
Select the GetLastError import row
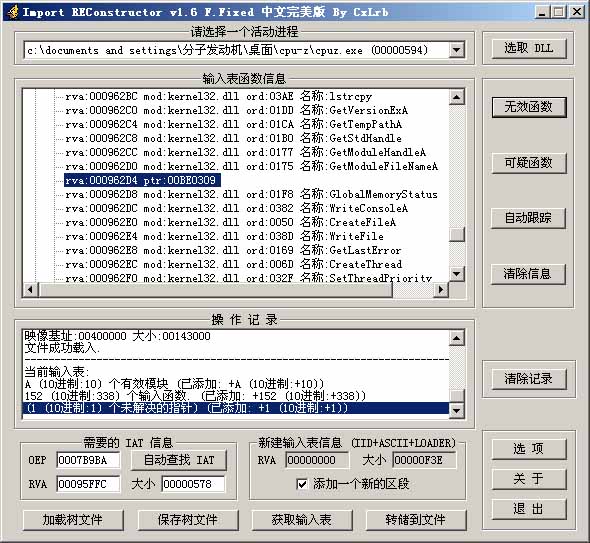pos(233,250)
